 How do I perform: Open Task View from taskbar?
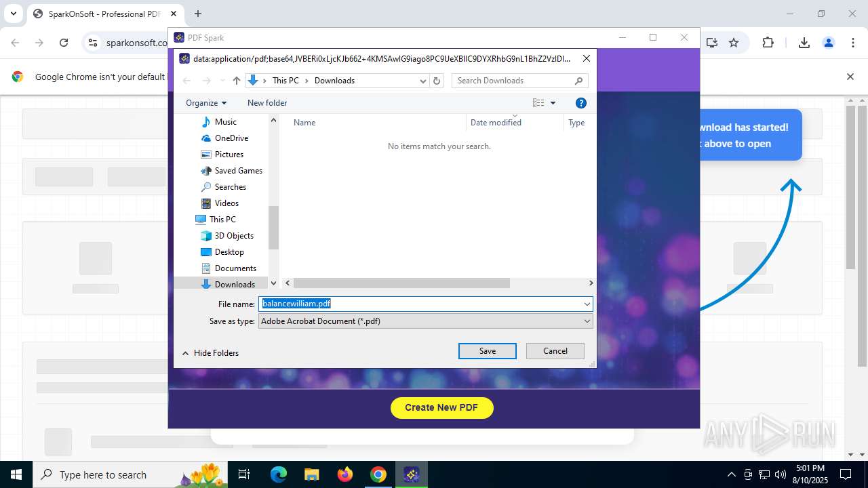244,474
